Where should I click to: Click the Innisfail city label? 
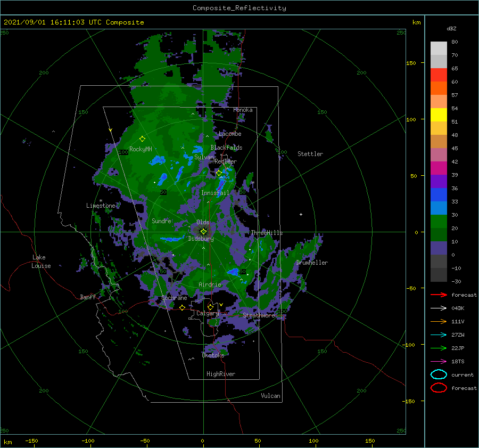pos(215,193)
